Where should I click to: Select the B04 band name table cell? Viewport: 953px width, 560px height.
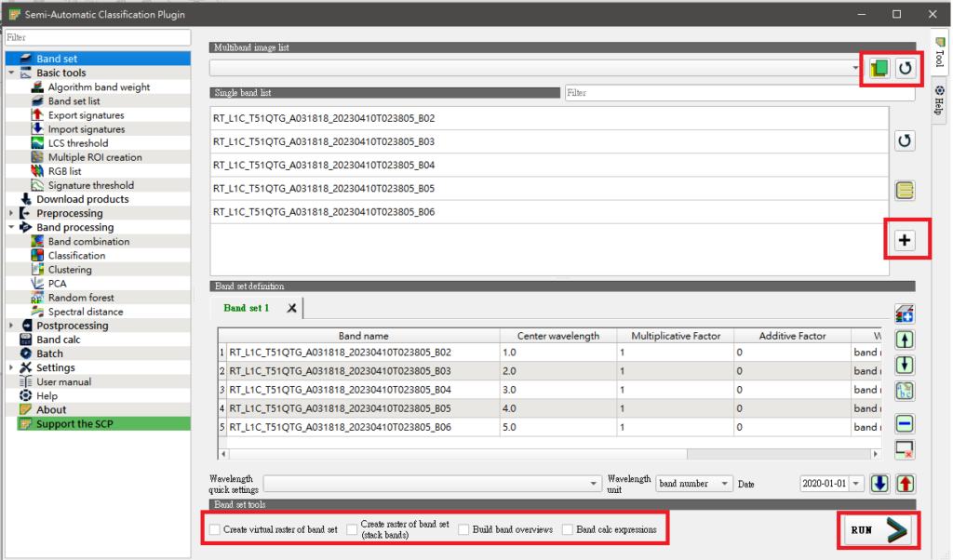tap(363, 390)
